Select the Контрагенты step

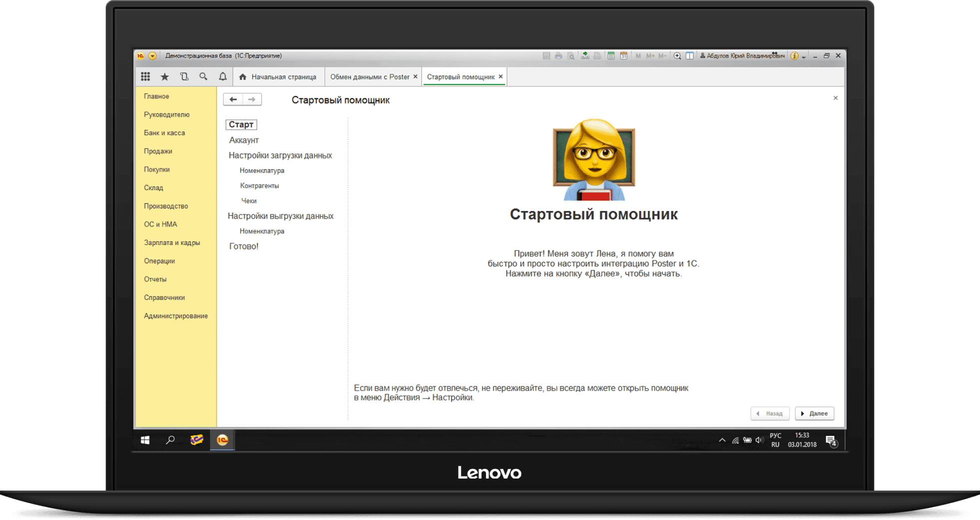pos(259,186)
